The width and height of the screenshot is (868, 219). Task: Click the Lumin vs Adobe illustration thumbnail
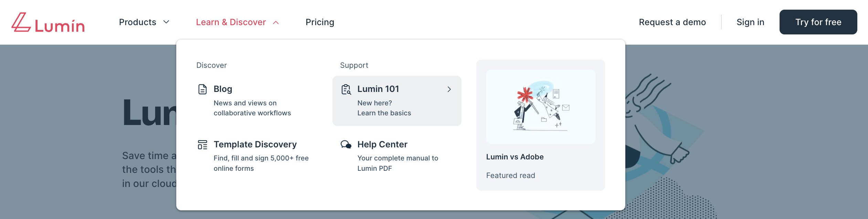540,107
